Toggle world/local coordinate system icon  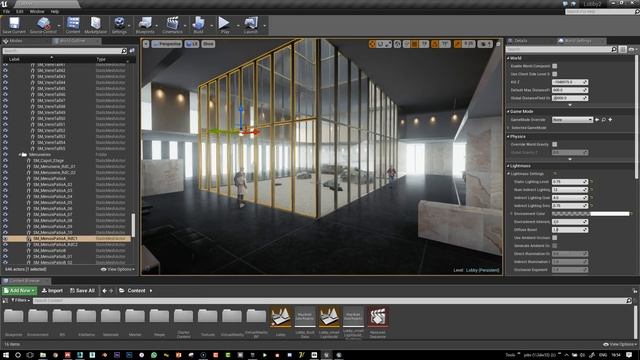pyautogui.click(x=397, y=44)
